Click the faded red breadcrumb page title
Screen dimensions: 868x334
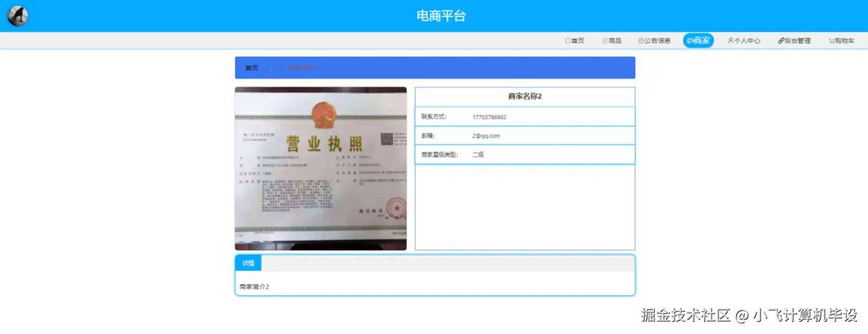point(303,68)
